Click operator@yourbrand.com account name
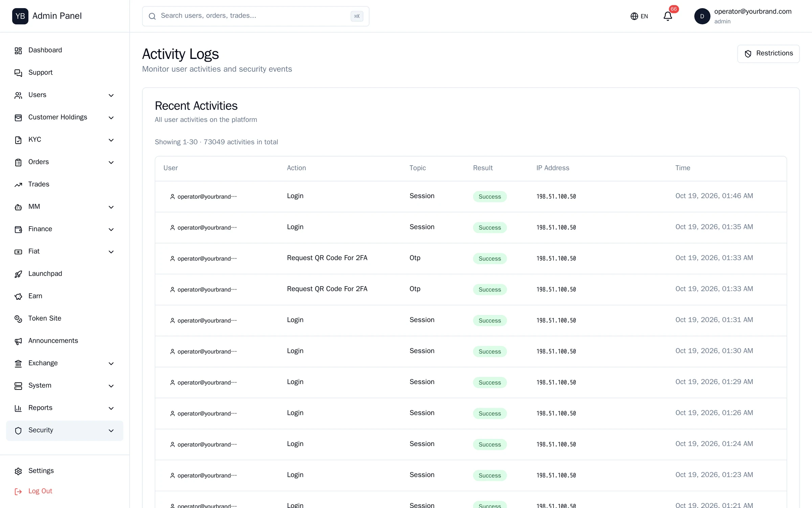 pos(753,12)
